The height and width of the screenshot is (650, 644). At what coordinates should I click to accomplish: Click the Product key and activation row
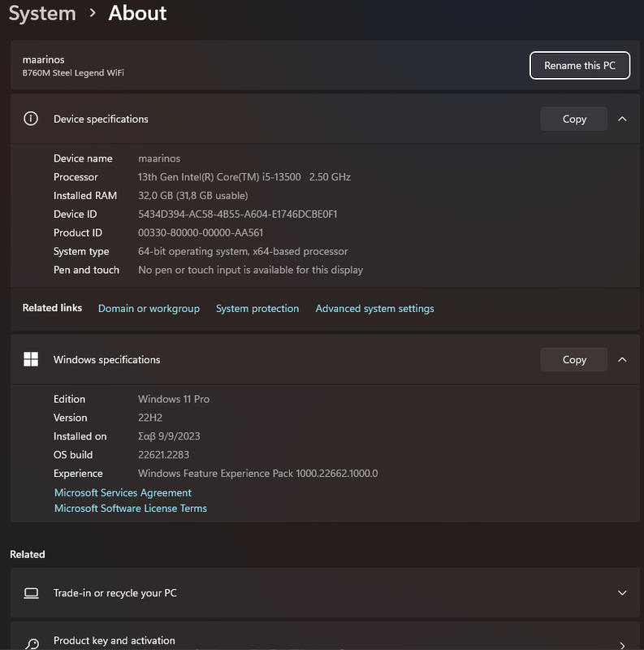(x=325, y=635)
